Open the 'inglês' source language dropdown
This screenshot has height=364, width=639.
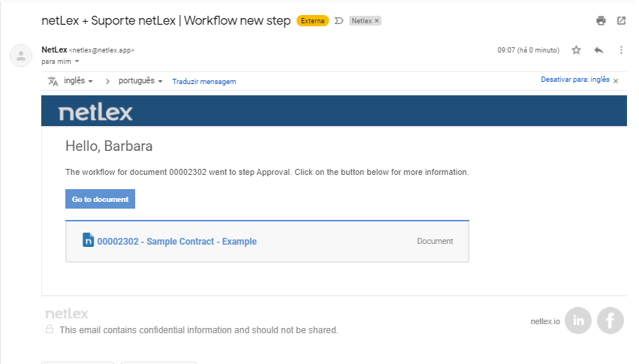point(78,80)
